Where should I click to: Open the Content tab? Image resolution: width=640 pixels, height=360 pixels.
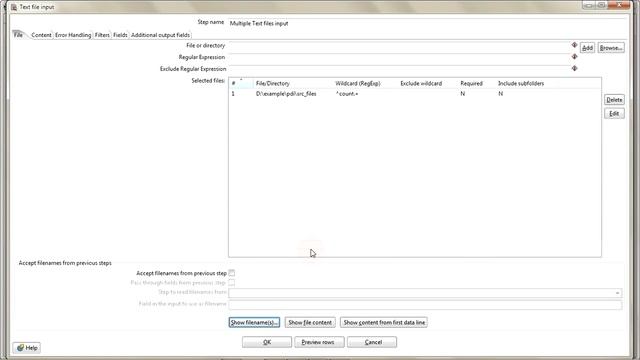click(x=41, y=35)
